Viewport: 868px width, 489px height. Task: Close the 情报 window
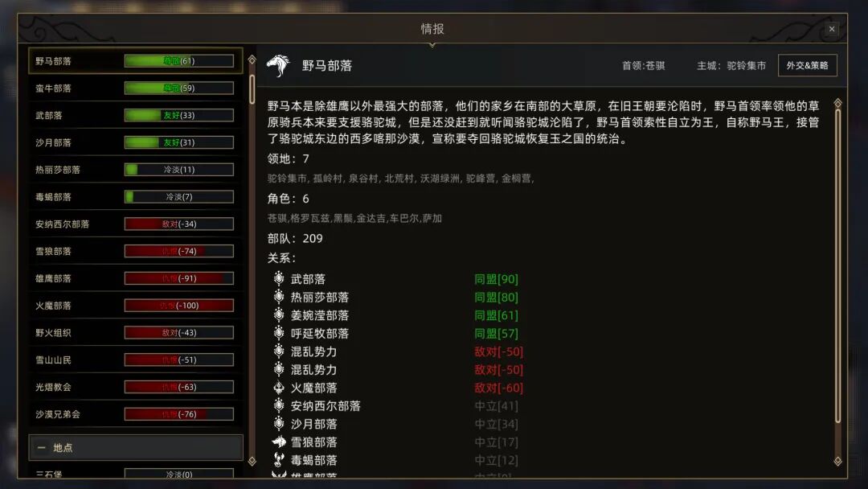click(x=832, y=29)
